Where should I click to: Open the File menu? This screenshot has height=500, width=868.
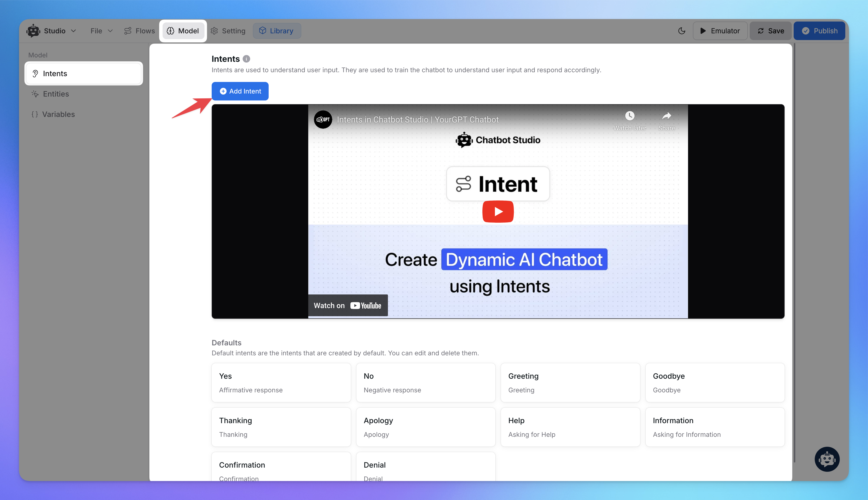(x=101, y=31)
